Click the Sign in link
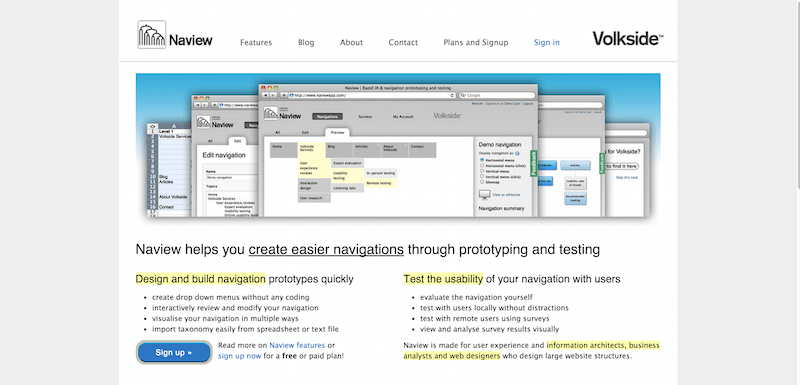This screenshot has width=800, height=385. [x=546, y=42]
